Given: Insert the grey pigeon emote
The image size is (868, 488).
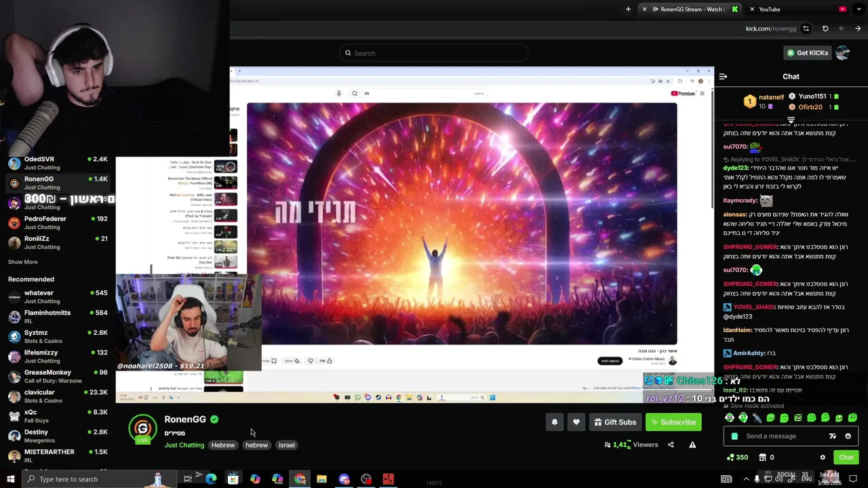Looking at the screenshot, I should coord(757,418).
